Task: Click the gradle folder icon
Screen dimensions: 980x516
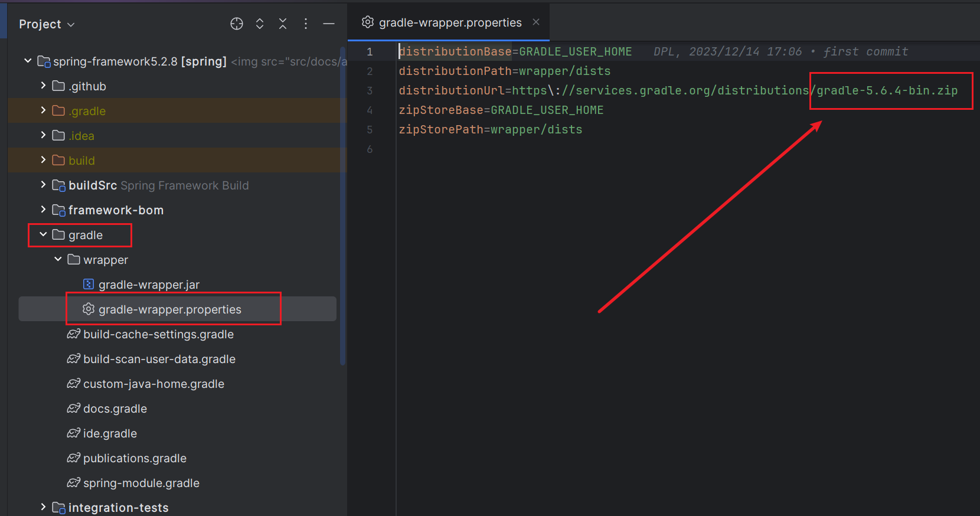Action: pos(58,234)
